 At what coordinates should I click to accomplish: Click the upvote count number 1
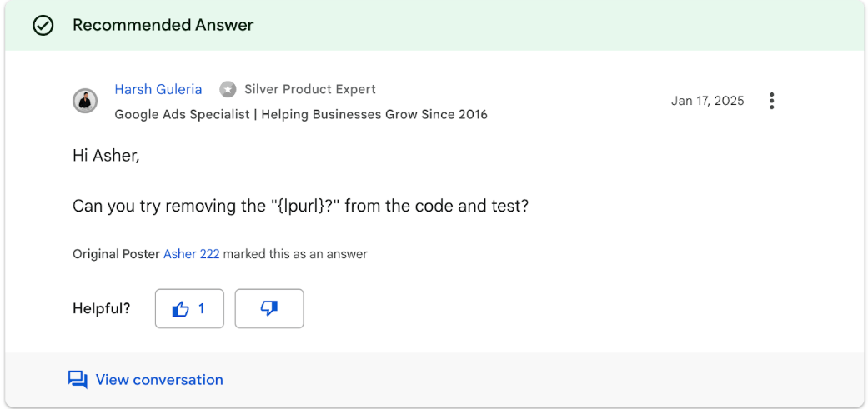click(201, 309)
